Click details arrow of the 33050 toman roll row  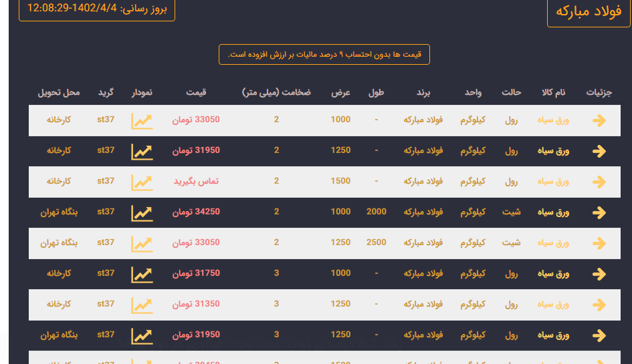(x=599, y=121)
